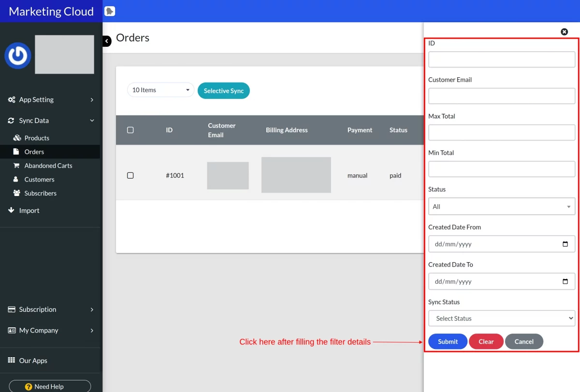Click the Sync Data refresh icon

(x=12, y=121)
